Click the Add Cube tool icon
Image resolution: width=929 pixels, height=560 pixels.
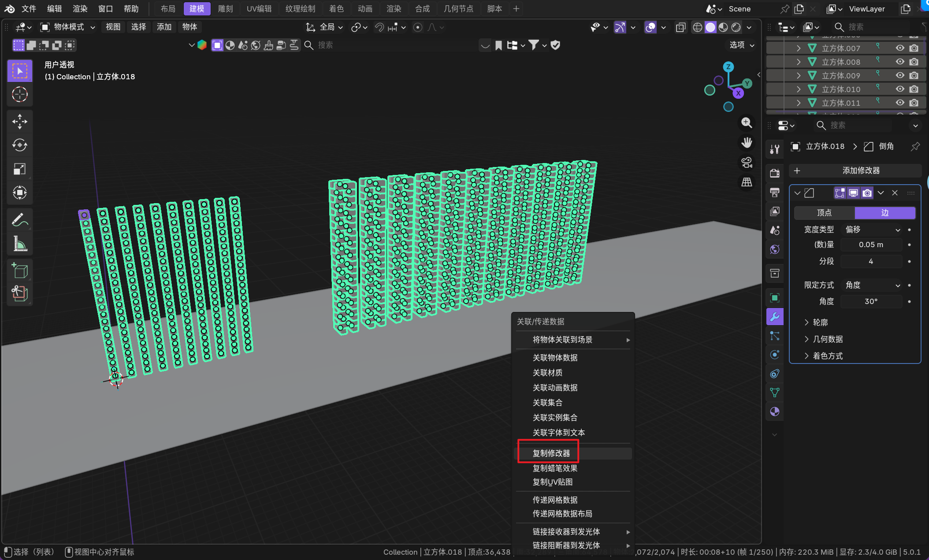click(20, 270)
